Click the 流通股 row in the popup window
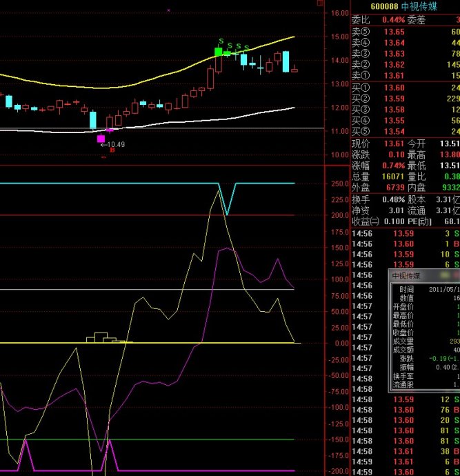This screenshot has height=476, width=460. (x=426, y=385)
